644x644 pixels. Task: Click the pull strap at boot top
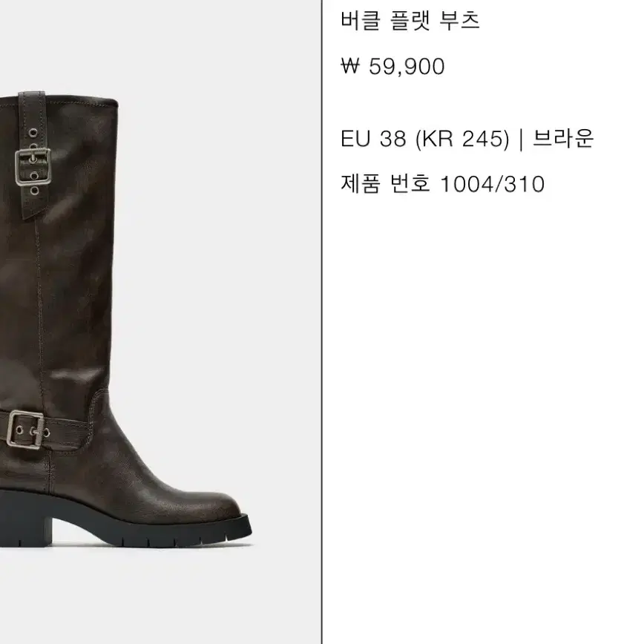[x=33, y=155]
